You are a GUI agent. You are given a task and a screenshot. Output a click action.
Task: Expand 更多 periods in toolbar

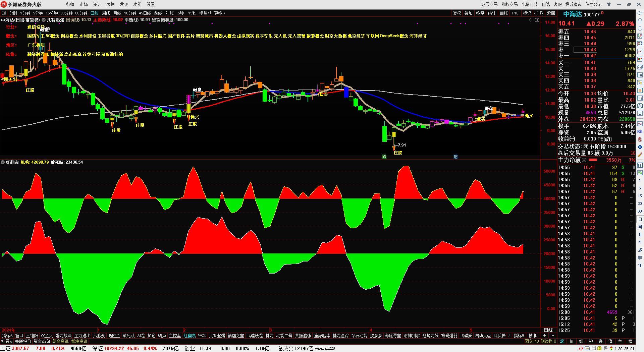220,13
